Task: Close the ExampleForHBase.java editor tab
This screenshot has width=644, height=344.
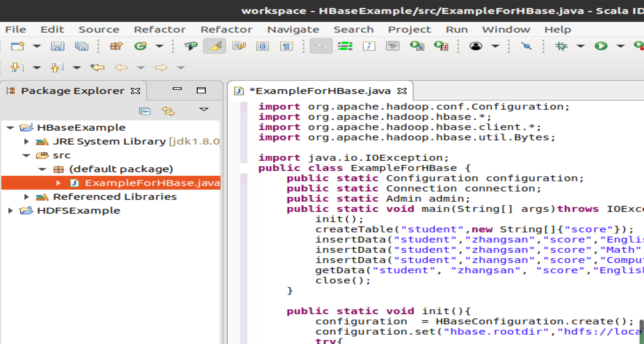Action: click(x=402, y=91)
